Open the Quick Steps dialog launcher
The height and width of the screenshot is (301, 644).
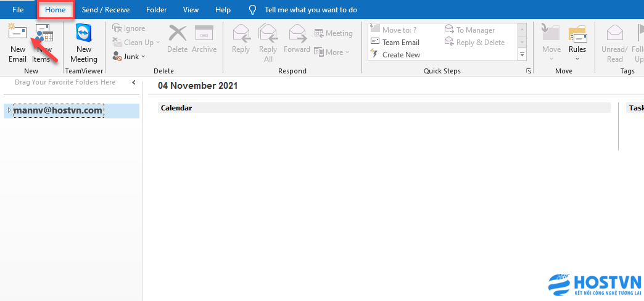529,71
